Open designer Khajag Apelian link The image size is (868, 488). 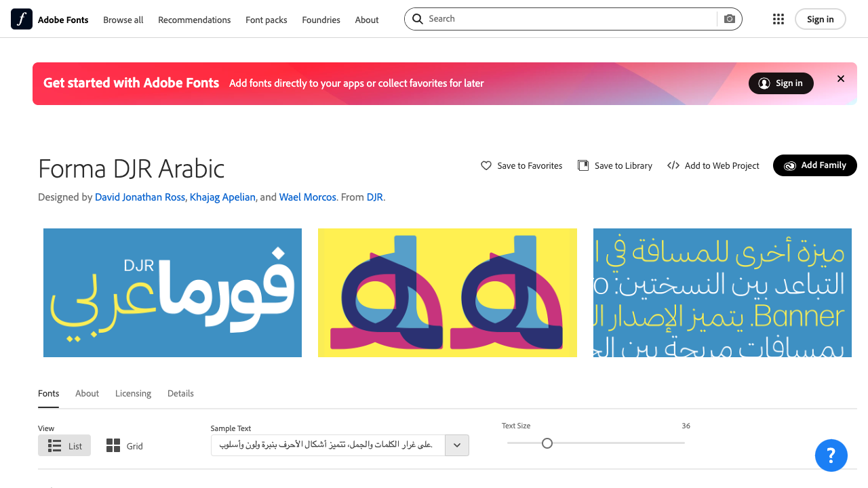point(222,197)
